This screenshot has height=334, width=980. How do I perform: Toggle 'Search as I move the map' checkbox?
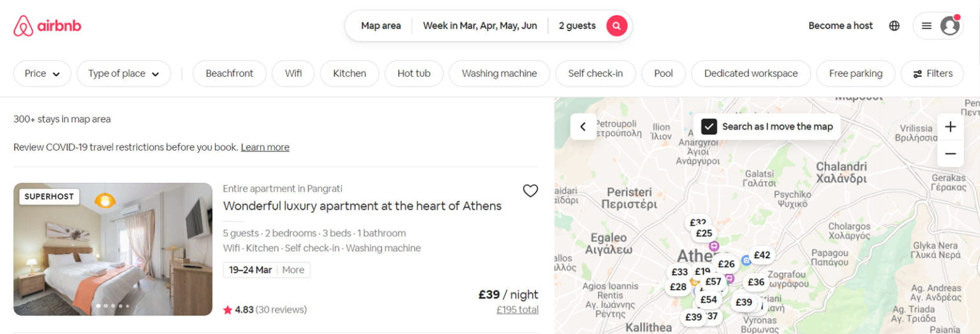(709, 126)
